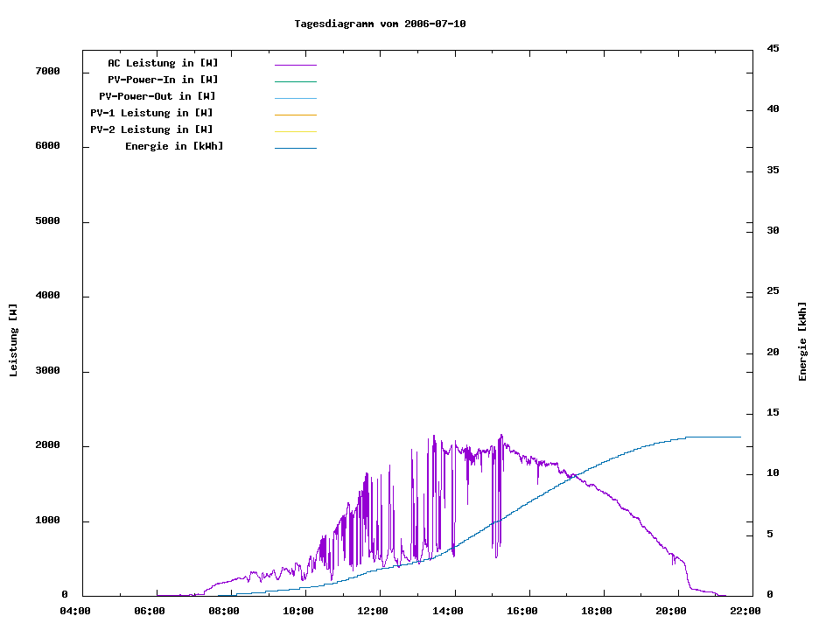Image resolution: width=840 pixels, height=630 pixels.
Task: Click the yellow PV-2 Leistung legend line sample
Action: tap(295, 131)
